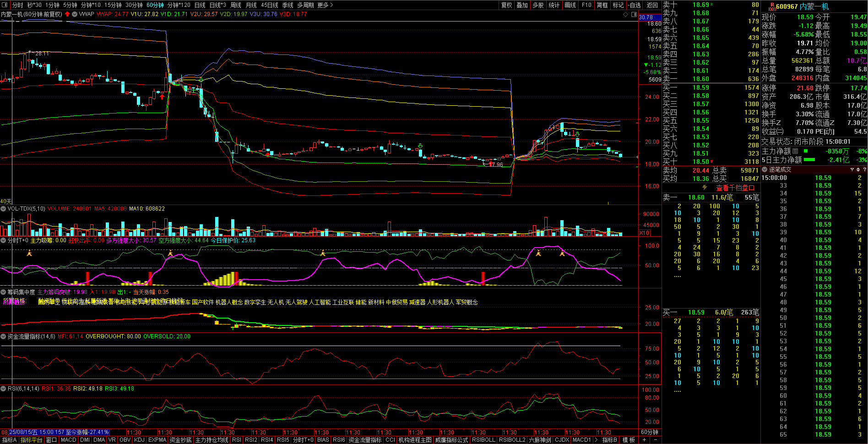Click the list icon next to 主力净额

click(x=795, y=151)
